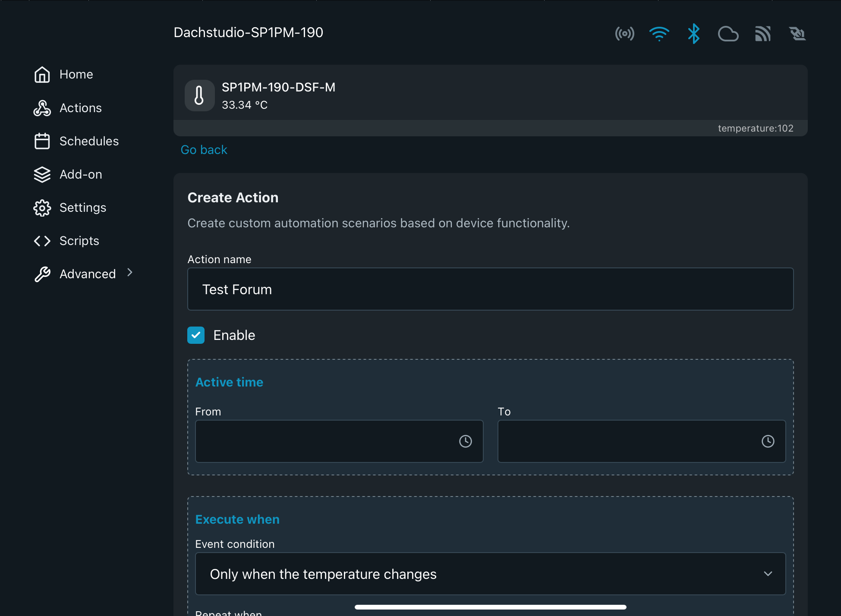Viewport: 841px width, 616px height.
Task: Click the Add-on layers icon
Action: (42, 174)
